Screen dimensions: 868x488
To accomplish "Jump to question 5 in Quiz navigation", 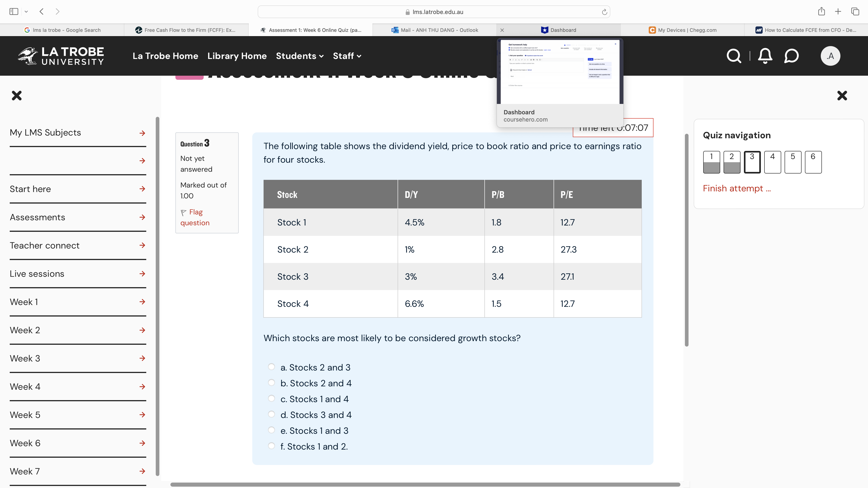I will [x=793, y=162].
